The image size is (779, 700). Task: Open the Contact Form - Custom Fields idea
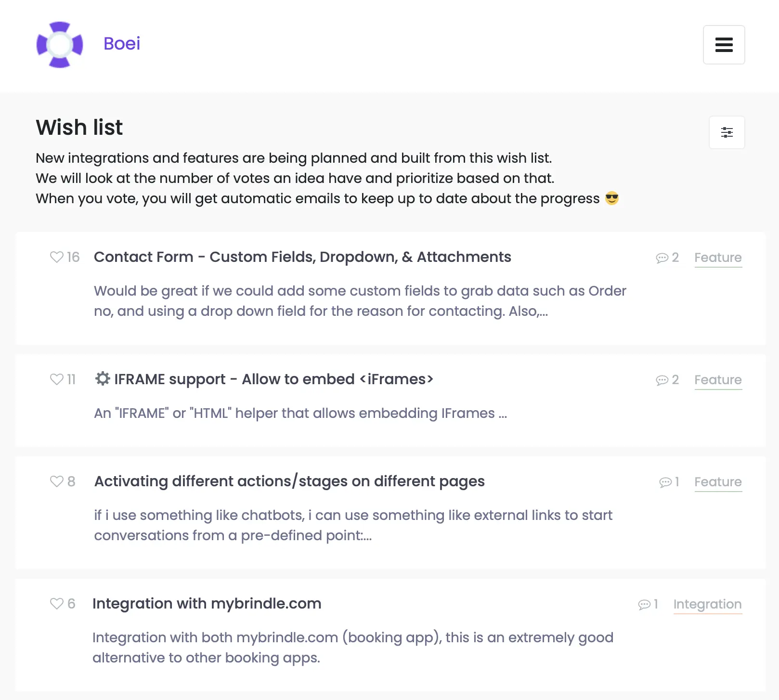(x=302, y=257)
